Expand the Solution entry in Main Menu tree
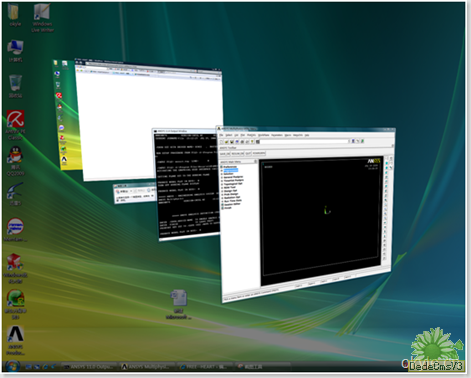This screenshot has width=471, height=378. tap(228, 174)
